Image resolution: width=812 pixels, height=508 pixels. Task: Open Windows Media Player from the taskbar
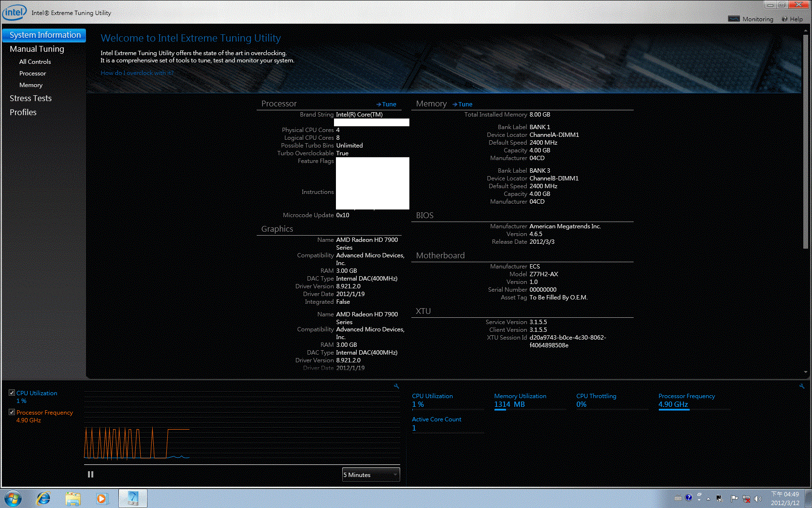101,498
